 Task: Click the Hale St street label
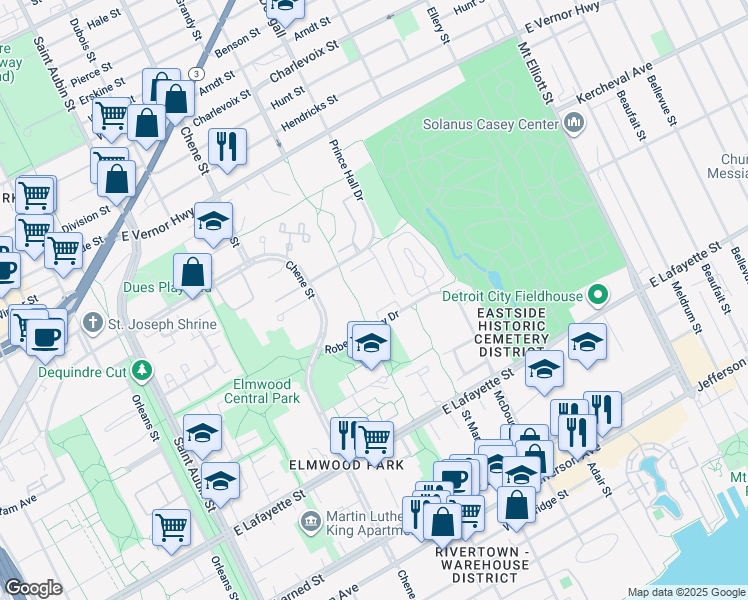(x=104, y=19)
